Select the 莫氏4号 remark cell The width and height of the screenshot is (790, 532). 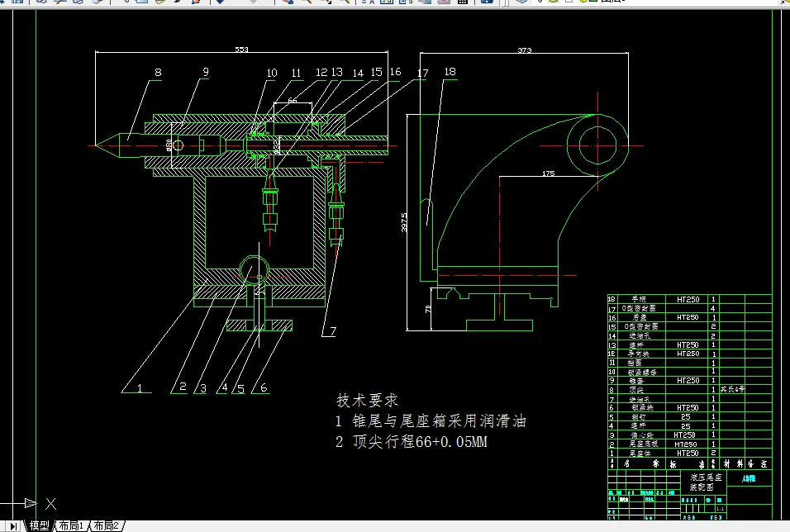(x=732, y=389)
